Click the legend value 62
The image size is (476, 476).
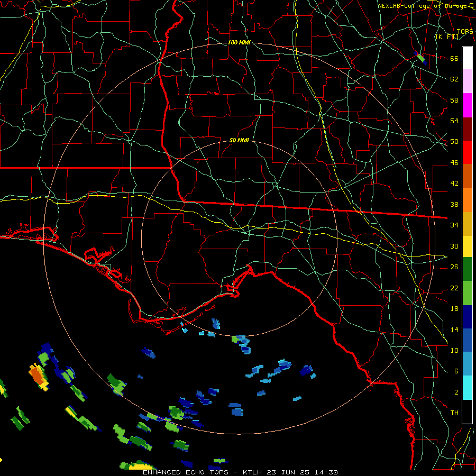click(x=454, y=79)
